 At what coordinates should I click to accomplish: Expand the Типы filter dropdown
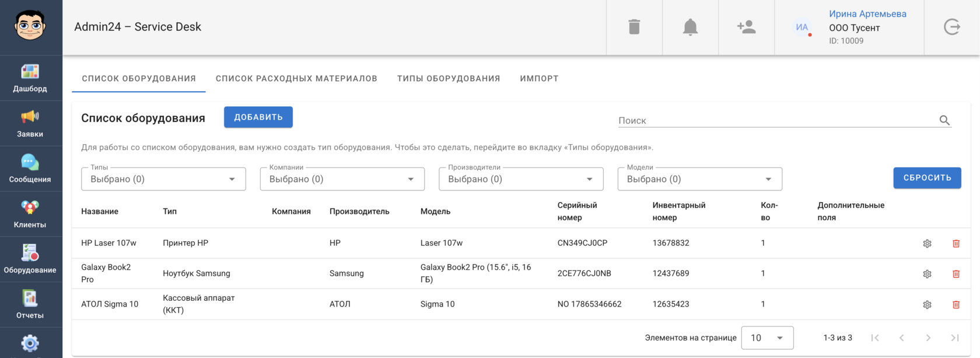click(x=163, y=179)
